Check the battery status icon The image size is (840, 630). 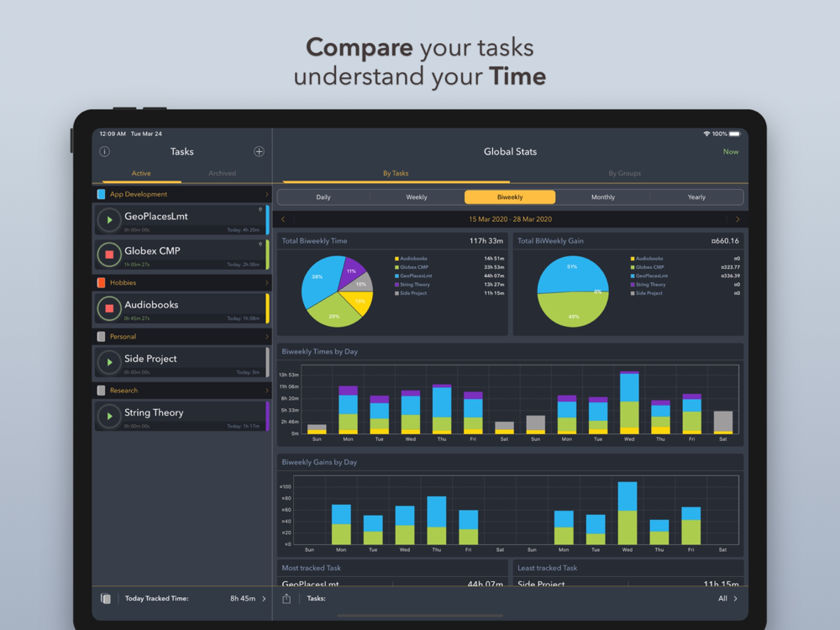pyautogui.click(x=735, y=134)
